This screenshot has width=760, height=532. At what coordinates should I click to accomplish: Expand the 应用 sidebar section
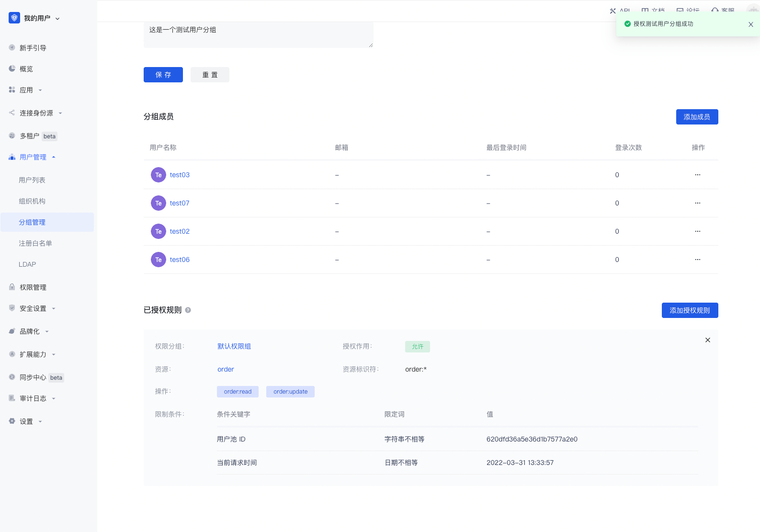click(26, 90)
